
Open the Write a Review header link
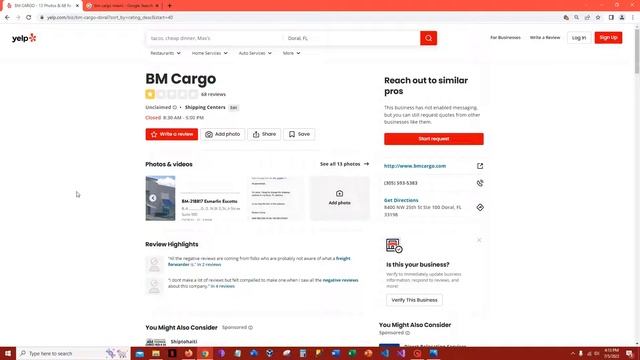click(545, 38)
